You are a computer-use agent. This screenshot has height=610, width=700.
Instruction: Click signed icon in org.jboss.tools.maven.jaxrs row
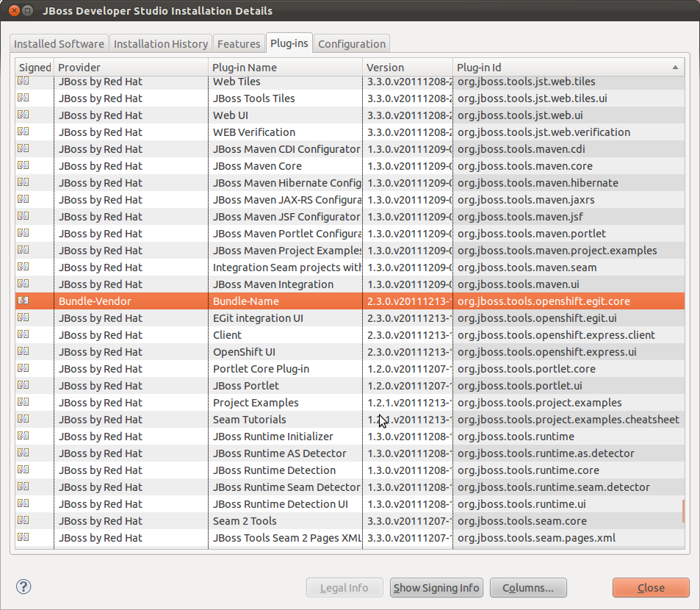point(24,198)
